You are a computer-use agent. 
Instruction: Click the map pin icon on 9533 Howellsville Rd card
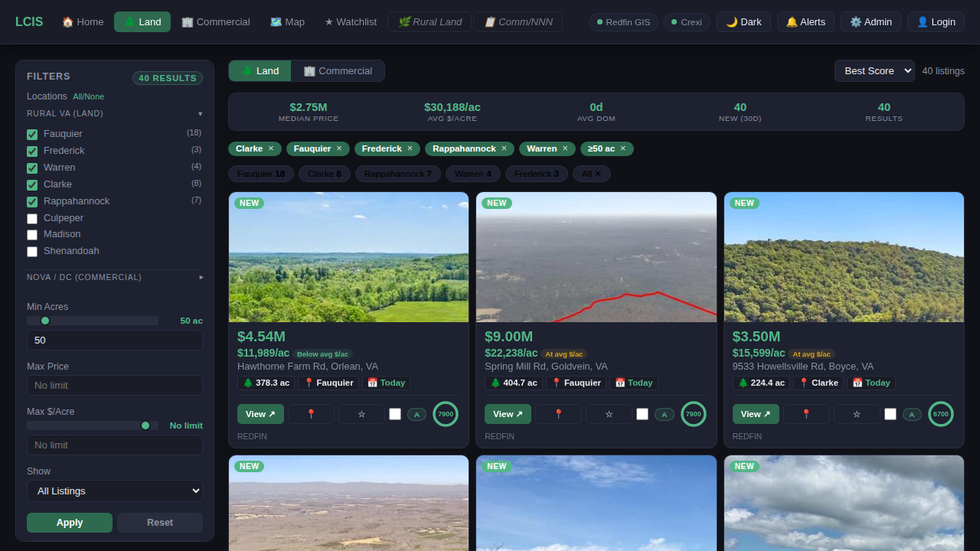(x=806, y=414)
